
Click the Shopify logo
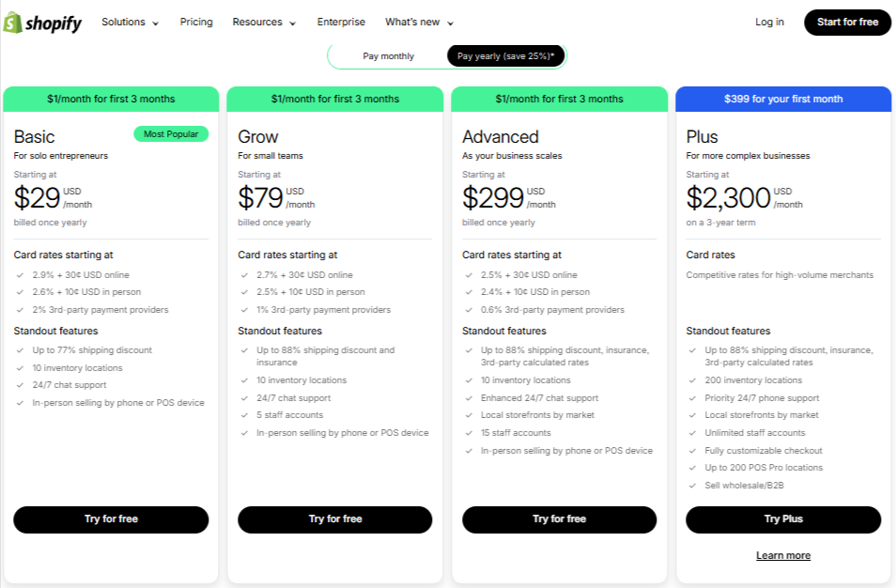click(43, 22)
